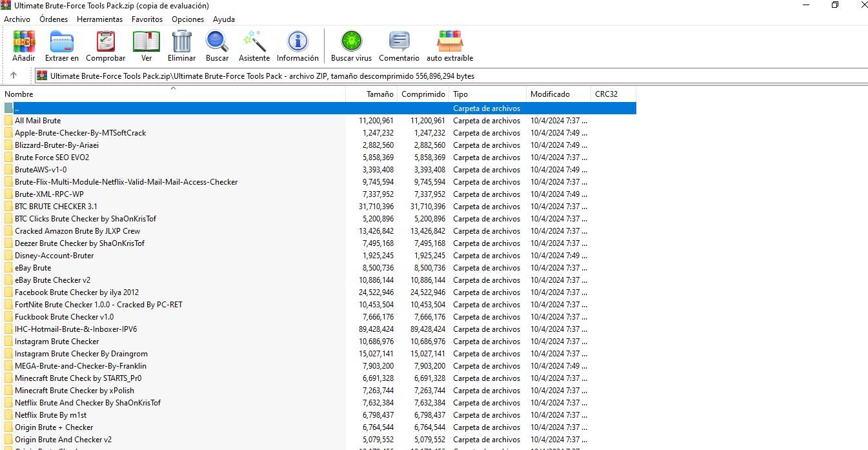Go up one folder with the arrow
The image size is (868, 450).
coord(14,76)
